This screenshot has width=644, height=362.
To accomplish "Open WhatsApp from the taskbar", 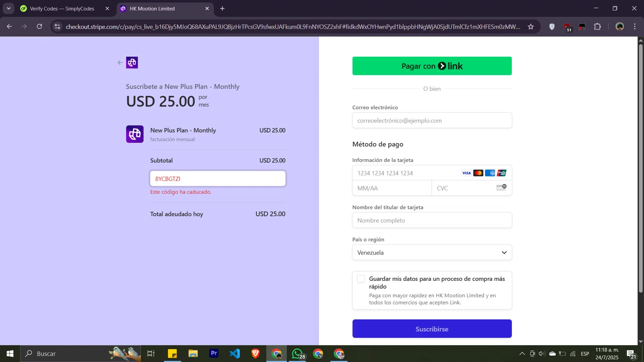I will 298,354.
